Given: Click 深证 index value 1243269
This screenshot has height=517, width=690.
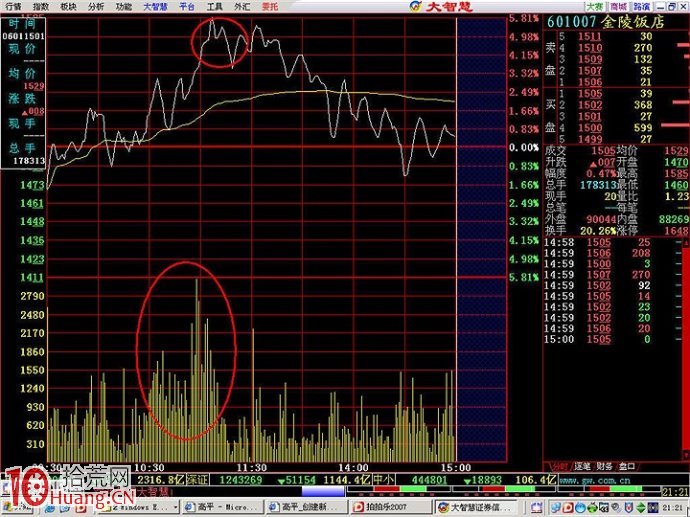Looking at the screenshot, I should click(x=241, y=480).
